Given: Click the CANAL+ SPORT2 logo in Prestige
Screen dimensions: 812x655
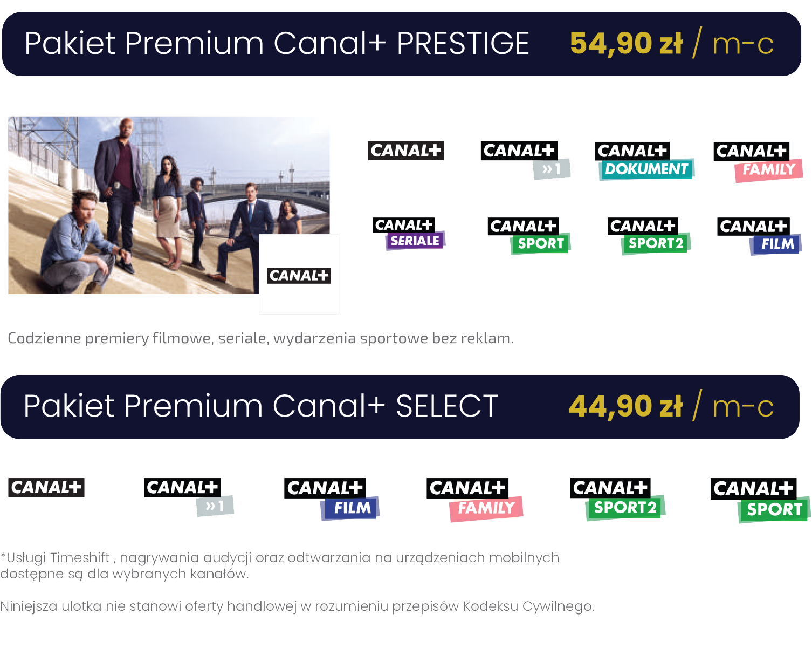Looking at the screenshot, I should coord(649,235).
